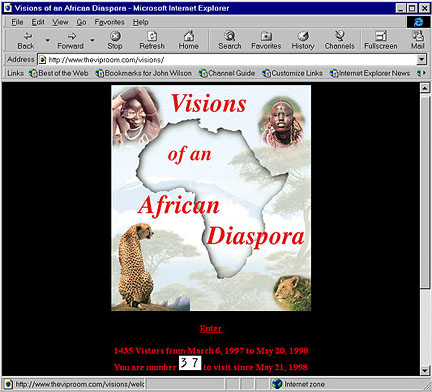This screenshot has width=432, height=392.
Task: Open the Customize Links shortcut
Action: 292,73
